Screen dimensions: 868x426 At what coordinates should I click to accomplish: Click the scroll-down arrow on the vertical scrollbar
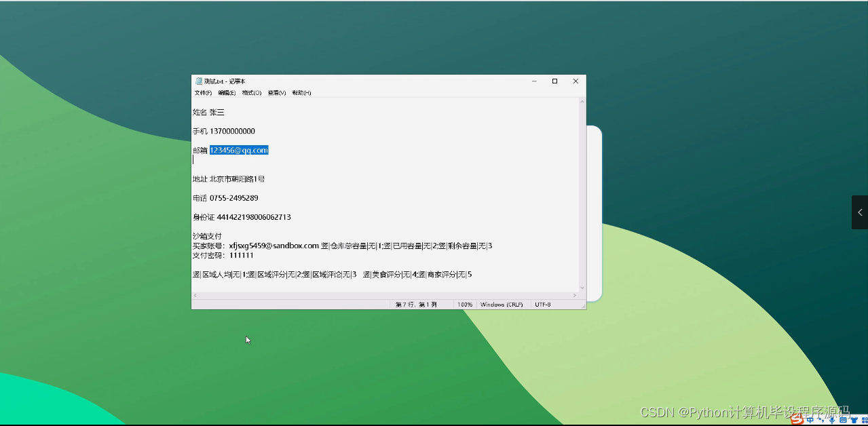click(582, 287)
